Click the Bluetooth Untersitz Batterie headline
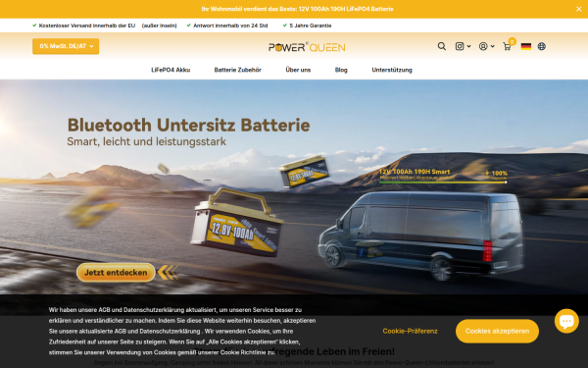This screenshot has width=588, height=368. tap(188, 125)
